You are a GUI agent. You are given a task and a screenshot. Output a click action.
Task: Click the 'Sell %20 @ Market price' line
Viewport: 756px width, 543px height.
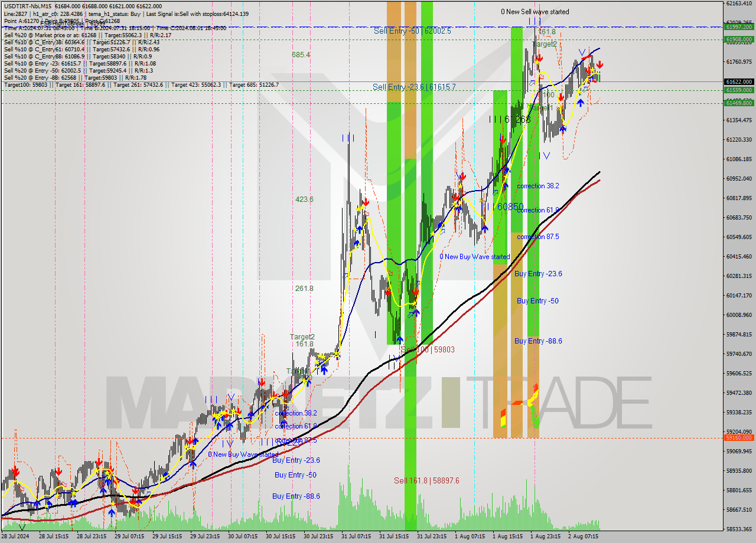coord(87,35)
